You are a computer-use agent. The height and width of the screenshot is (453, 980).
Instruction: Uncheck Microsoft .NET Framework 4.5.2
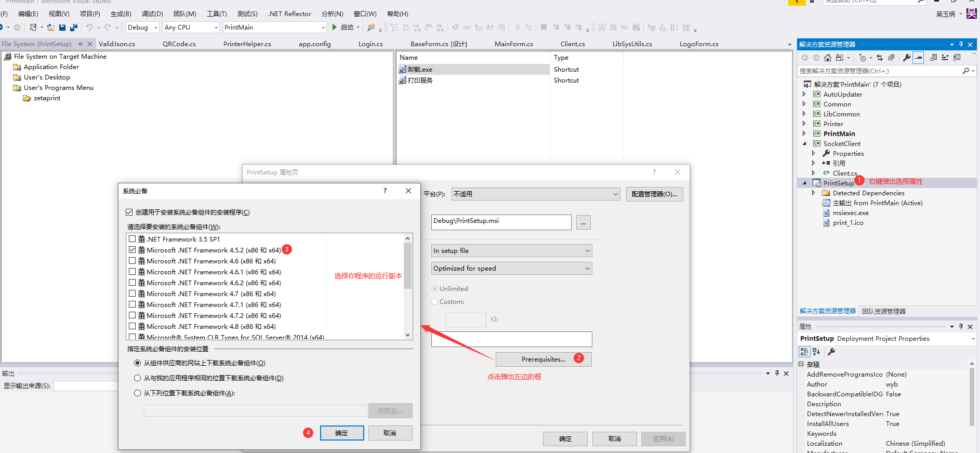click(133, 250)
